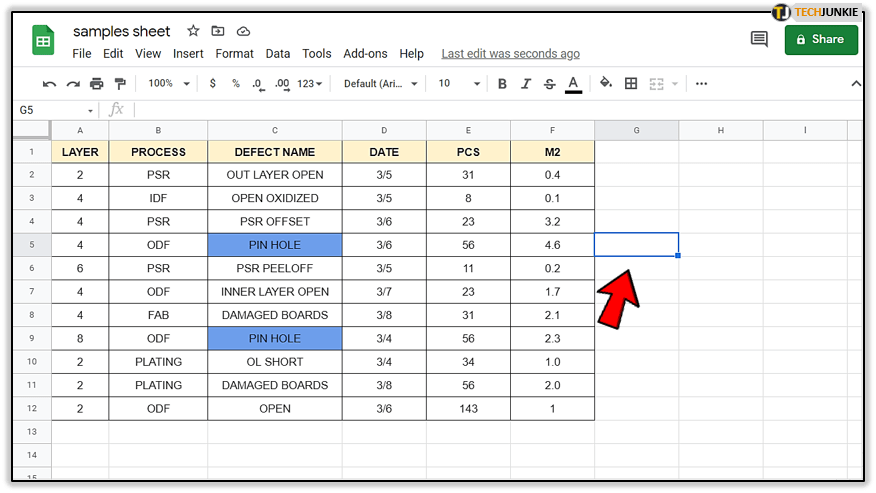Open the comment history icon
The height and width of the screenshot is (493, 876).
click(759, 40)
